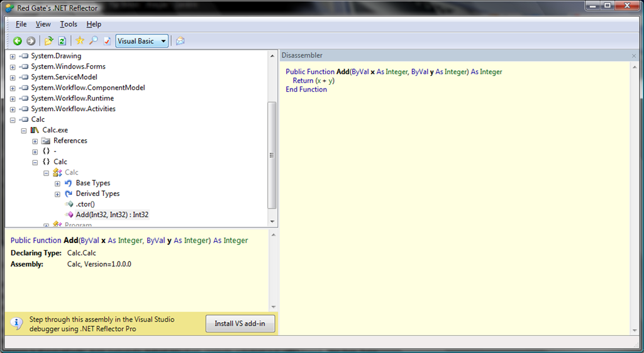Collapse the Calc namespace node

35,162
